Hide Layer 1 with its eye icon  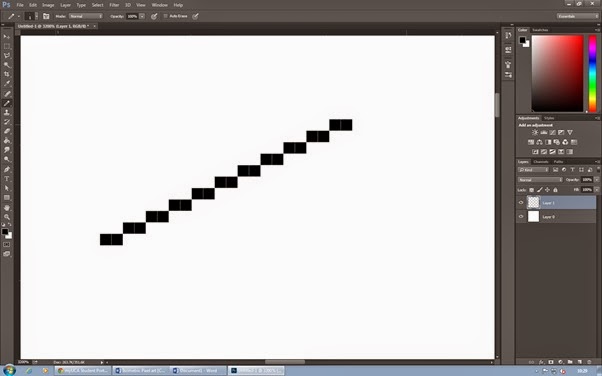click(521, 203)
